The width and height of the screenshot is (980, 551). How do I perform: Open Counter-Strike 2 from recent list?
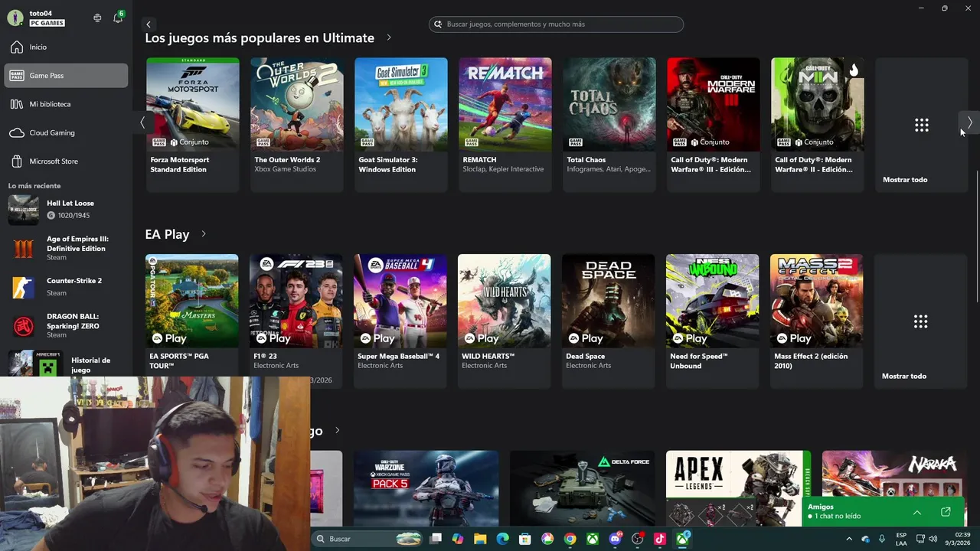point(66,287)
